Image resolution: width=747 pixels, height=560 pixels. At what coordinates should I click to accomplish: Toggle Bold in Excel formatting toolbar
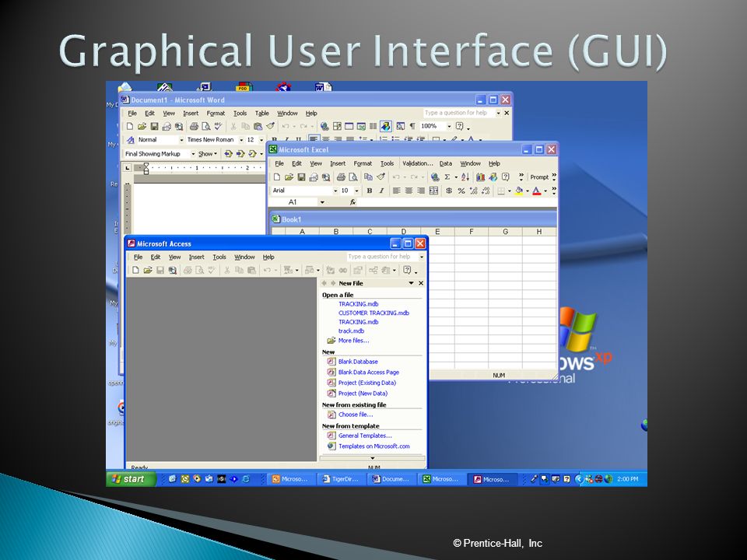coord(369,191)
